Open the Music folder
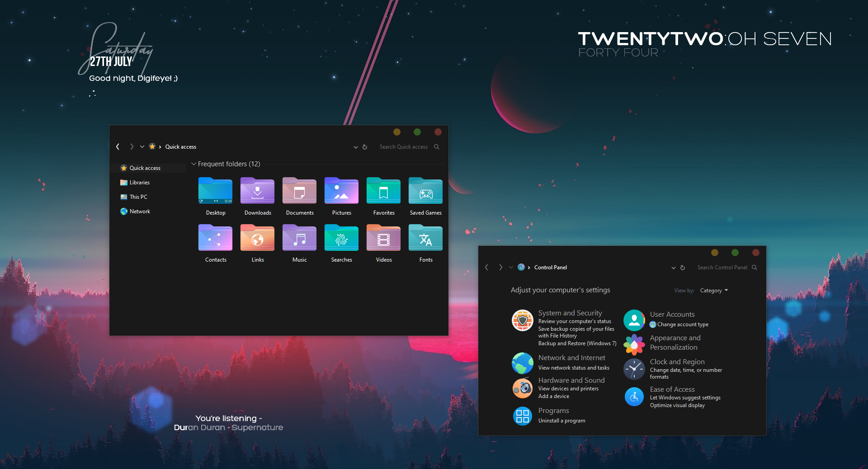The width and height of the screenshot is (868, 469). pyautogui.click(x=299, y=238)
